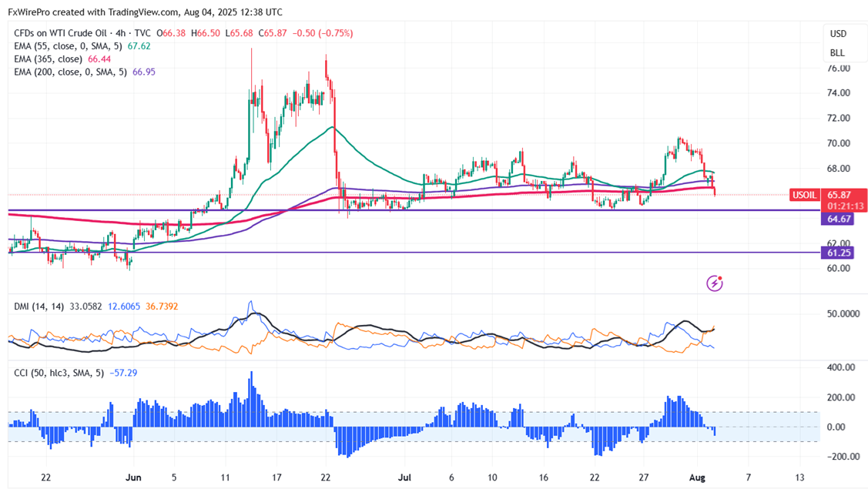Click the Aug label on time axis
The height and width of the screenshot is (489, 868).
697,477
